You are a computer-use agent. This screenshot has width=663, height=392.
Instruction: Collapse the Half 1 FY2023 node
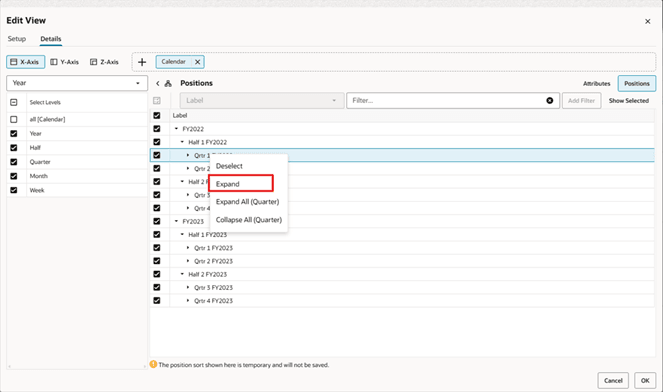tap(182, 234)
